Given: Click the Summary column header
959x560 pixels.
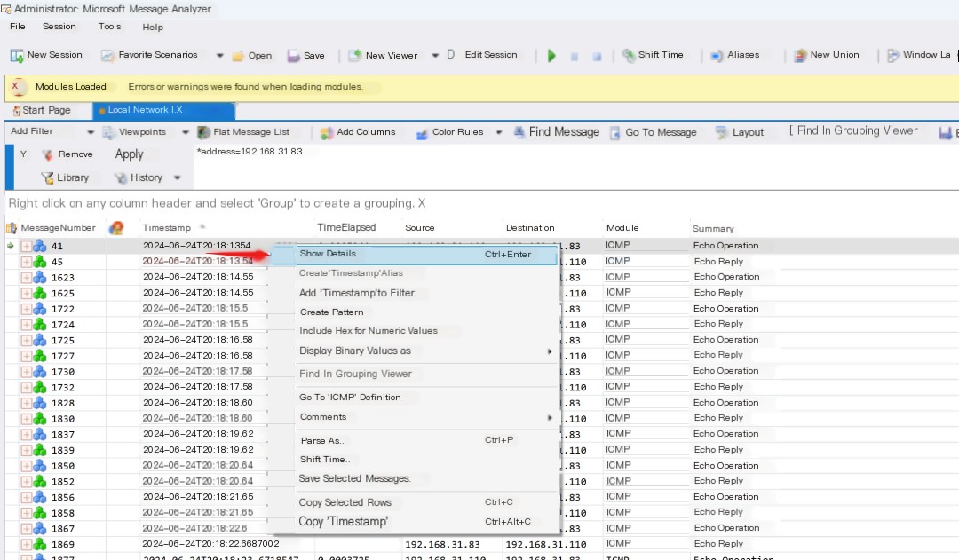Looking at the screenshot, I should point(713,229).
